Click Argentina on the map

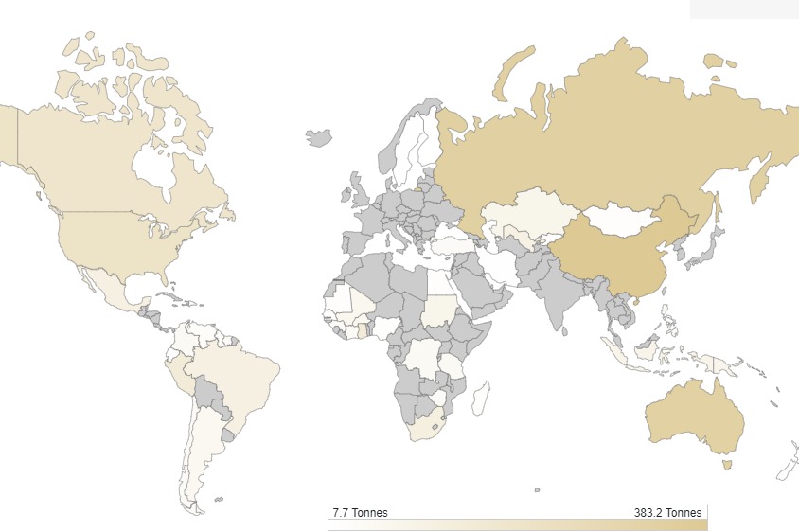[x=204, y=454]
